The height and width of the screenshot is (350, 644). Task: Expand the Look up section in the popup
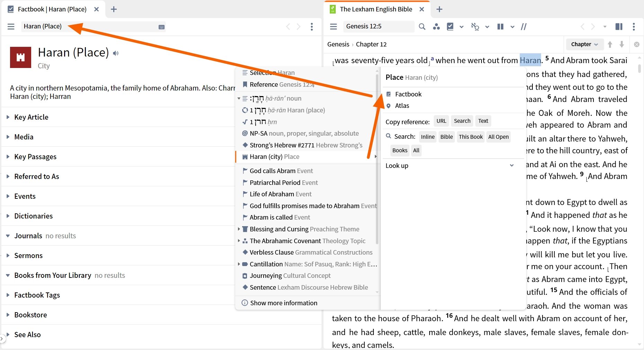coord(512,165)
